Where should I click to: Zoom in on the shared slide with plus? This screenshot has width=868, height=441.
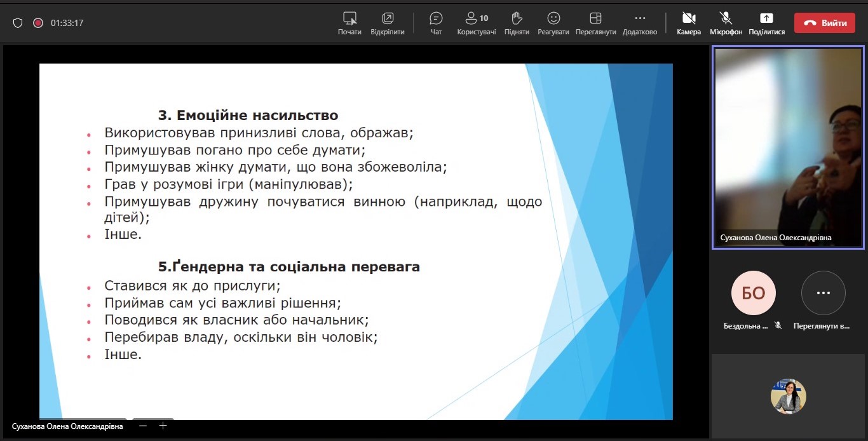click(163, 426)
